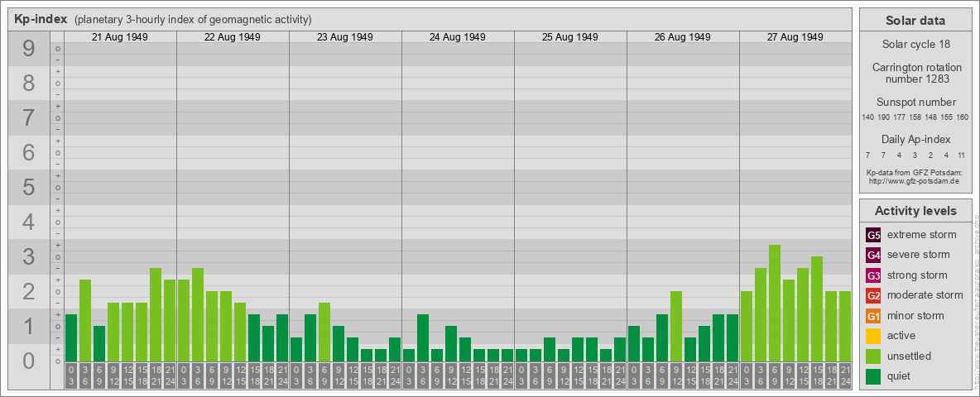Select the yellow active level swatch
This screenshot has width=980, height=397.
coord(873,336)
